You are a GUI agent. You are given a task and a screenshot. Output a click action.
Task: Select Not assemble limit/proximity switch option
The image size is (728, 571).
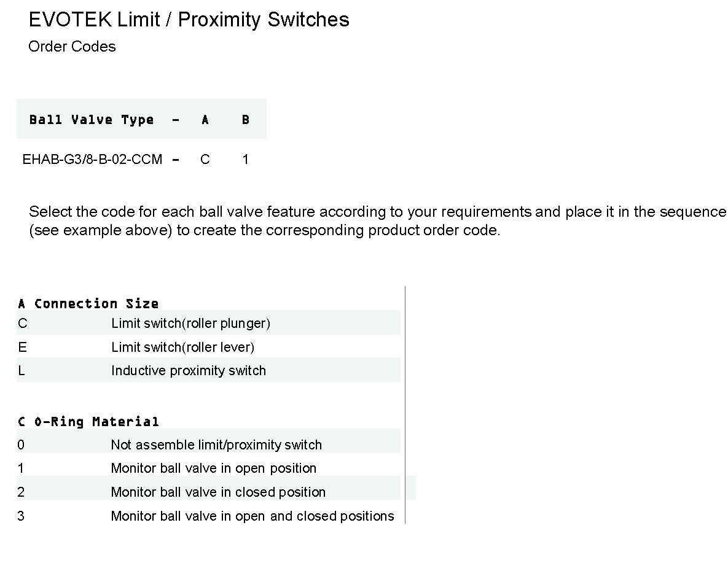(216, 445)
